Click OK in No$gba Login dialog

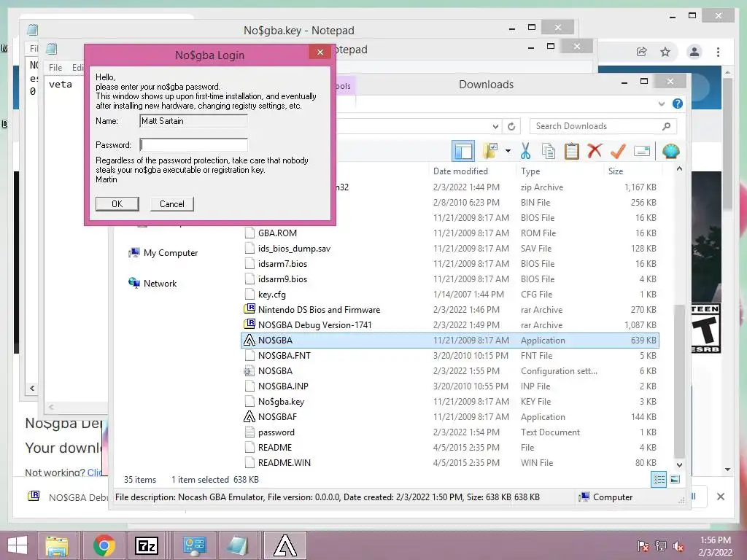point(117,204)
